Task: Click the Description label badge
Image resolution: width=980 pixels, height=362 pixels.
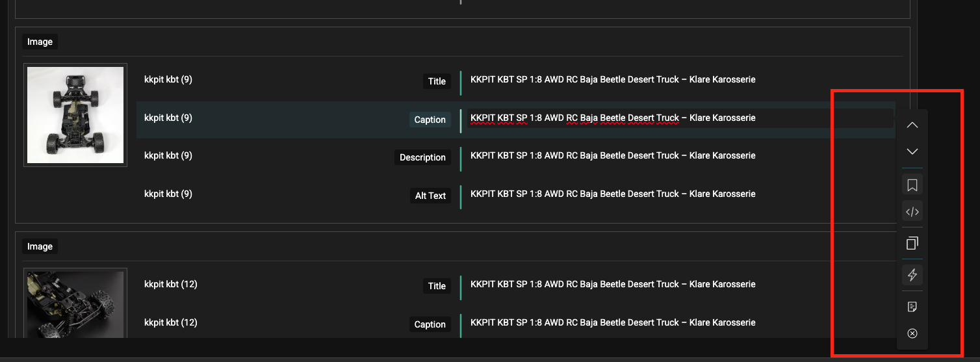Action: (x=422, y=157)
